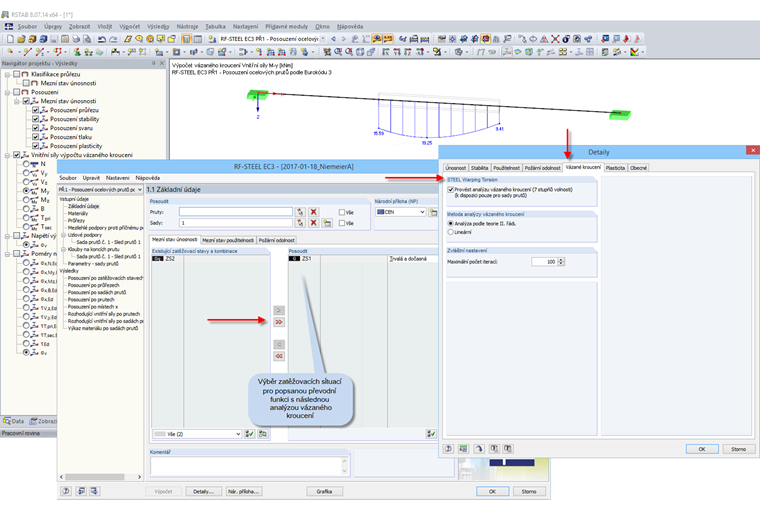The image size is (760, 509).
Task: Enable warping torsion analysis checkbox
Action: pyautogui.click(x=451, y=190)
